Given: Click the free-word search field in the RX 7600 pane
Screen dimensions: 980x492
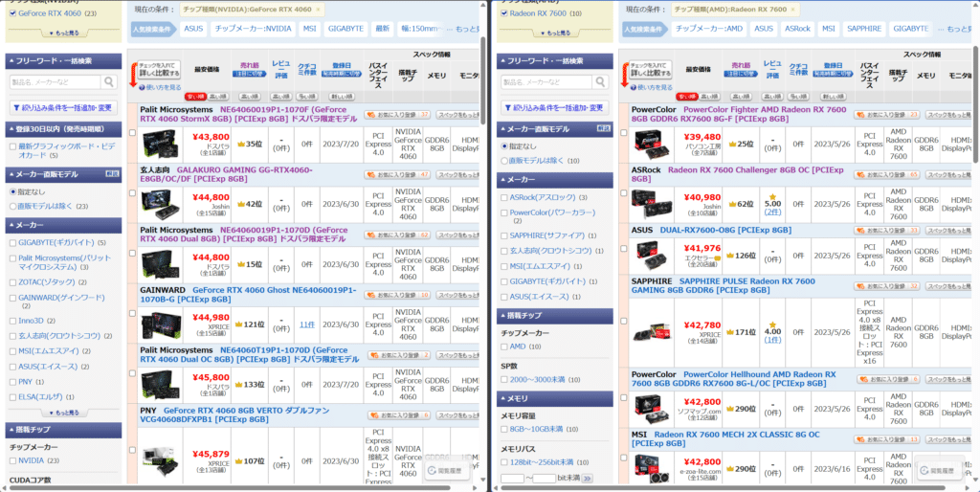Looking at the screenshot, I should click(x=546, y=82).
